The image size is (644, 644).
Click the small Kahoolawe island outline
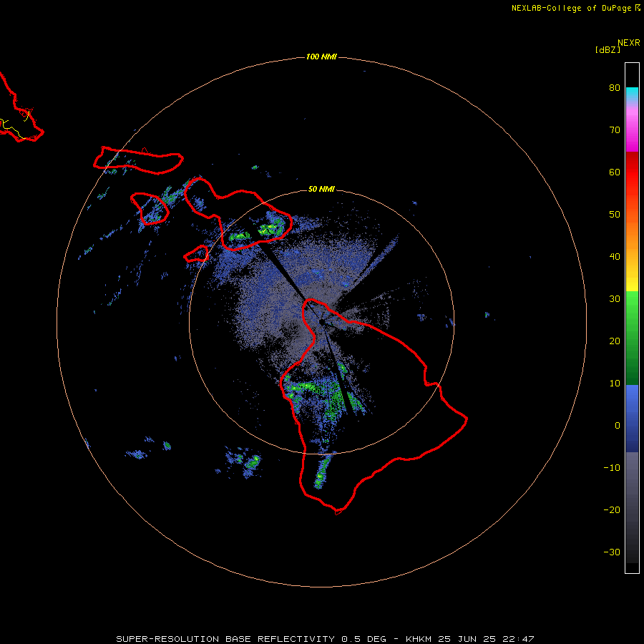point(196,254)
